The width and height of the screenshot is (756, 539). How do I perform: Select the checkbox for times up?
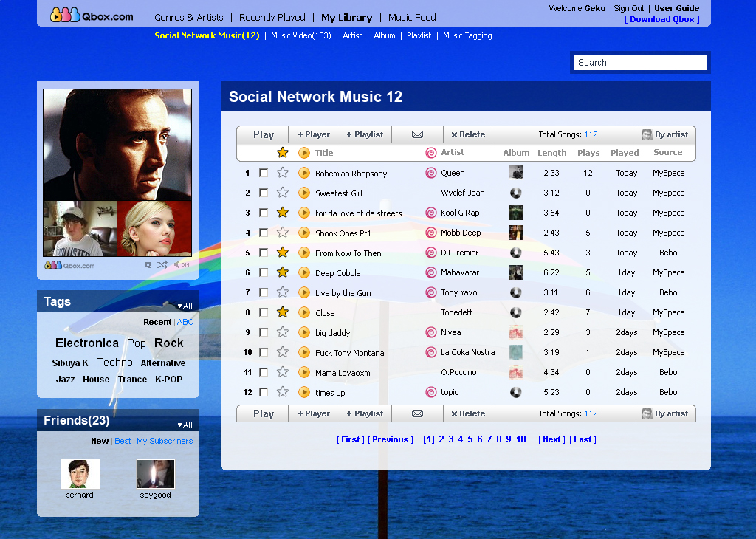click(264, 392)
